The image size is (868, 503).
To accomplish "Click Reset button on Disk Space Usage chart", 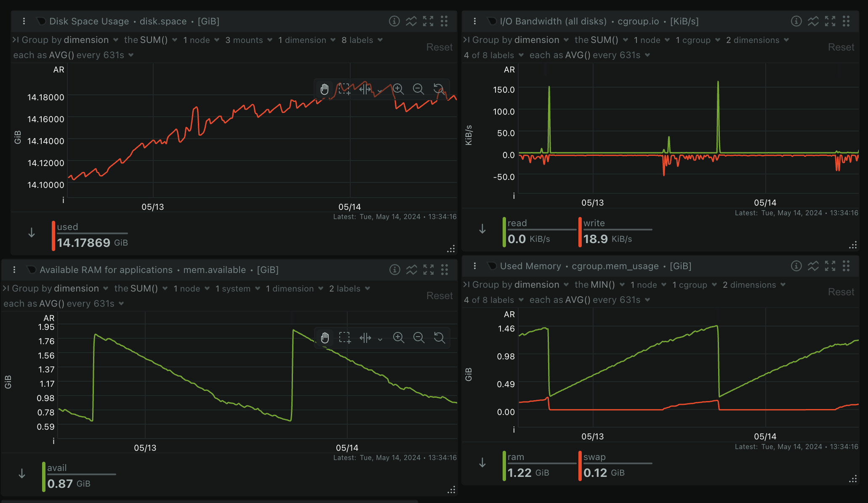I will (439, 47).
